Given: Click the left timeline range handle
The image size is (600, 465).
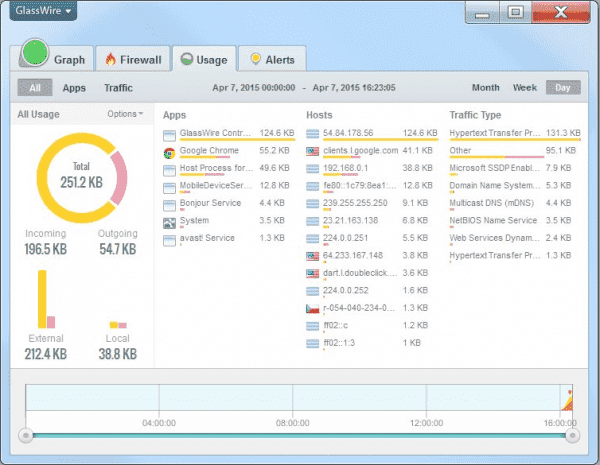Looking at the screenshot, I should pyautogui.click(x=26, y=436).
